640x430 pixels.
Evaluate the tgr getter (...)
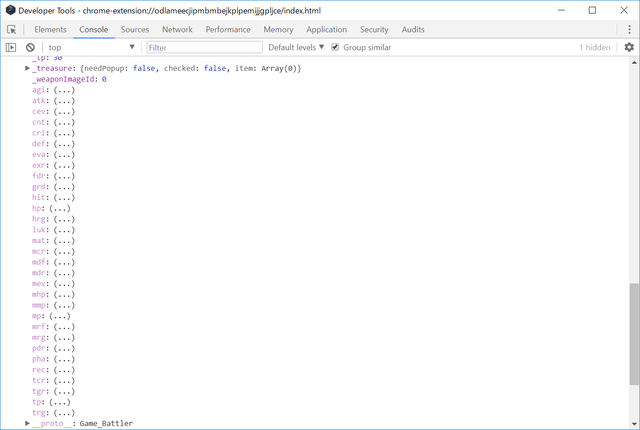pyautogui.click(x=64, y=391)
